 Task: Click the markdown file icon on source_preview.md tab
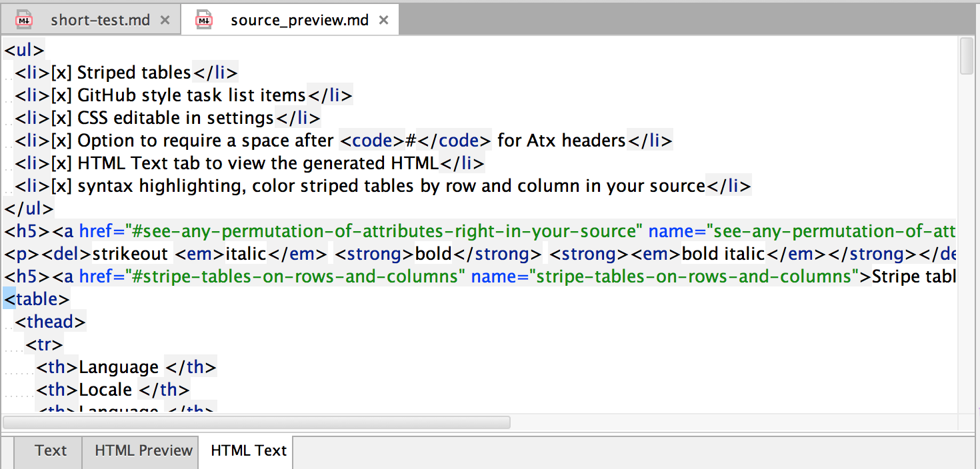pyautogui.click(x=204, y=20)
